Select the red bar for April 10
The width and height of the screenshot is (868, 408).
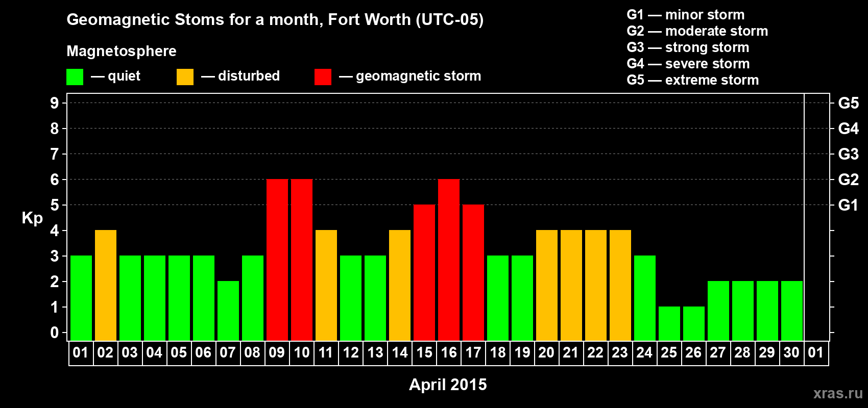[x=302, y=260]
